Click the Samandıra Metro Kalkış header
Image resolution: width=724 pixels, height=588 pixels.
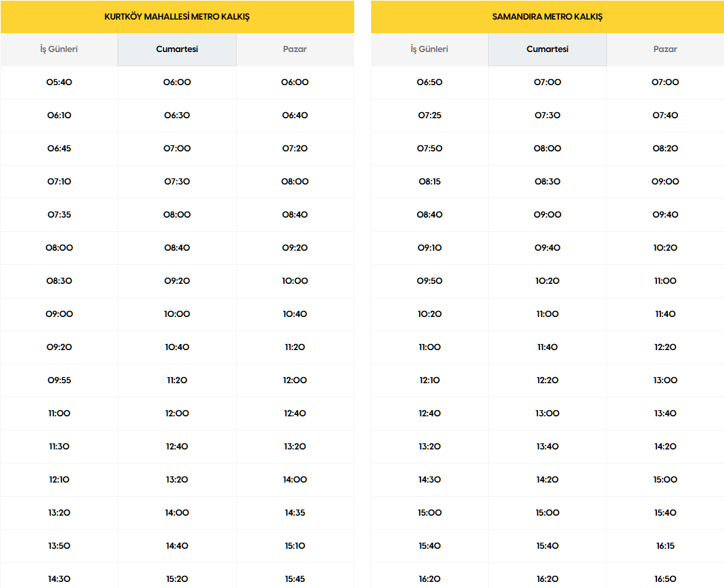coord(548,17)
